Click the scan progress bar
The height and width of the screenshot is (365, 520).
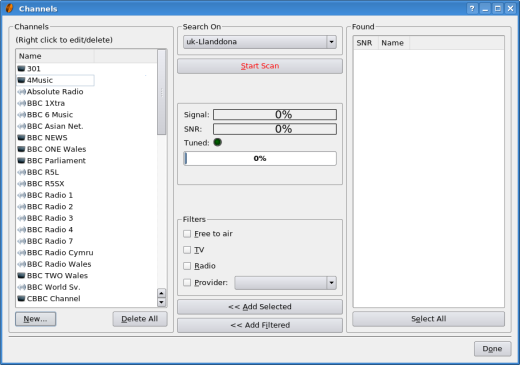click(260, 158)
